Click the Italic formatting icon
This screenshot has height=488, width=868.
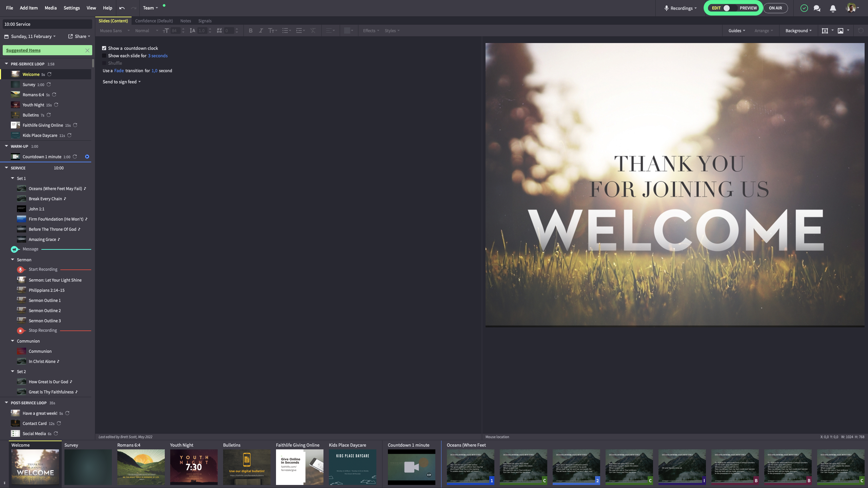[261, 30]
